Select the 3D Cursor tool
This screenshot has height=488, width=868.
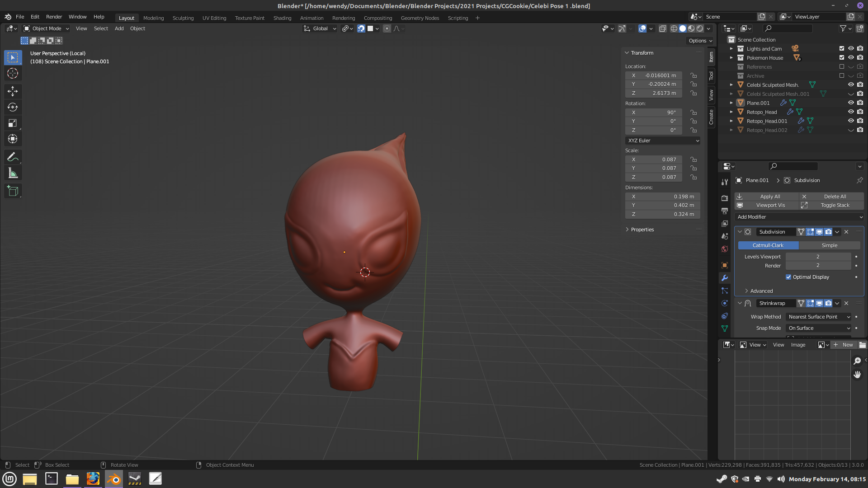pos(13,73)
